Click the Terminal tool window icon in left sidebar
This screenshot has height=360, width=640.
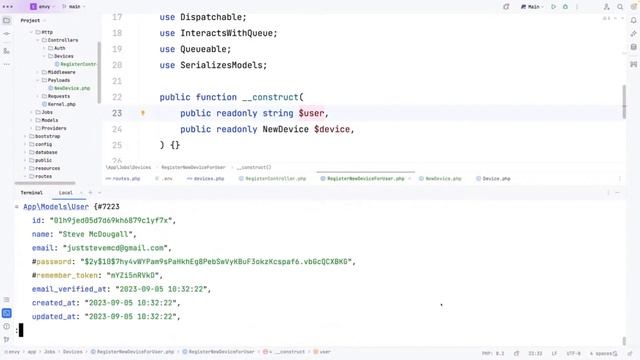(x=7, y=313)
